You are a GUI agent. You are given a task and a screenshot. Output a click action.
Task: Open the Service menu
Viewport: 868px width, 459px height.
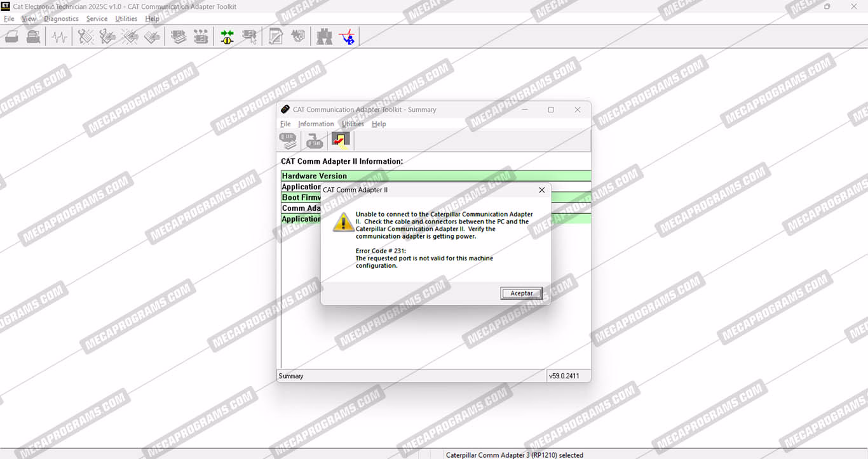[97, 19]
